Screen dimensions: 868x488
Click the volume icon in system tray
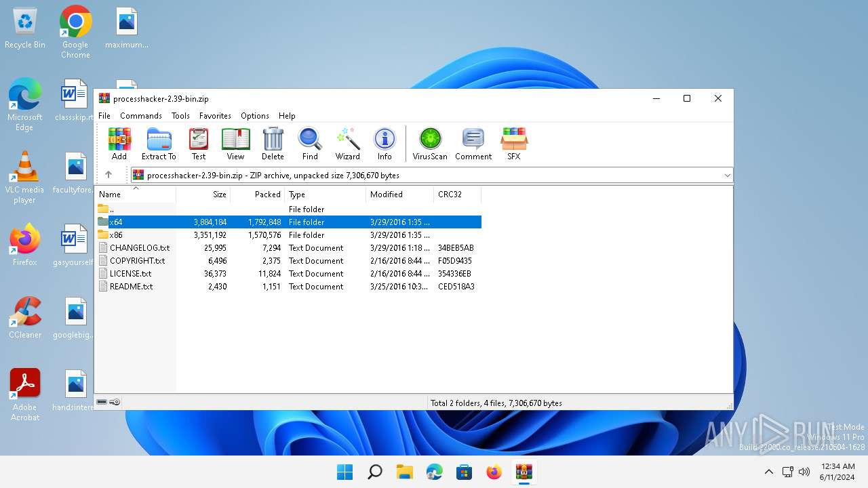(x=804, y=472)
